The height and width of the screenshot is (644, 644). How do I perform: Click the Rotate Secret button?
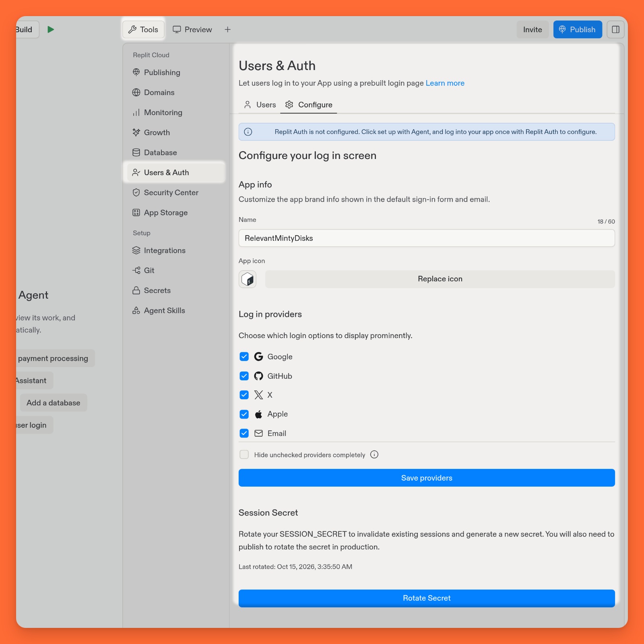click(427, 599)
